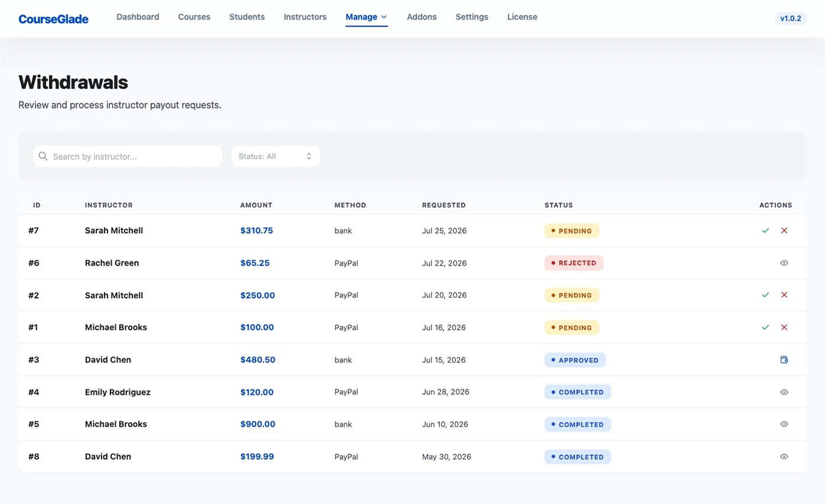Navigate to Students
Screen dimensions: 825x504
point(247,17)
